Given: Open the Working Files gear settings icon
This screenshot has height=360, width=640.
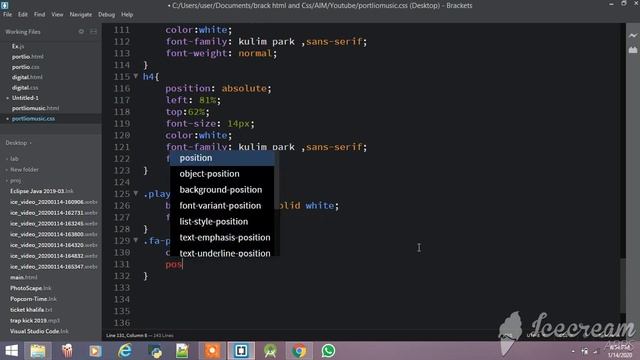Looking at the screenshot, I should pos(81,31).
